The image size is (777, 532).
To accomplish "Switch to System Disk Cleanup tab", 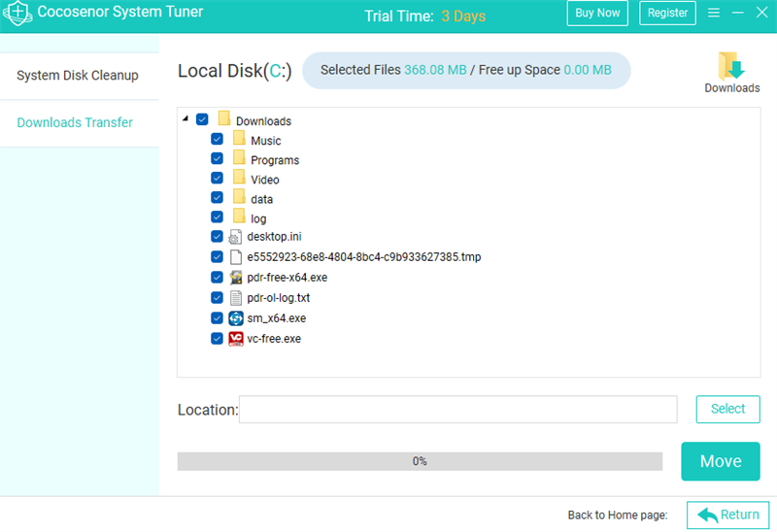I will (x=80, y=76).
